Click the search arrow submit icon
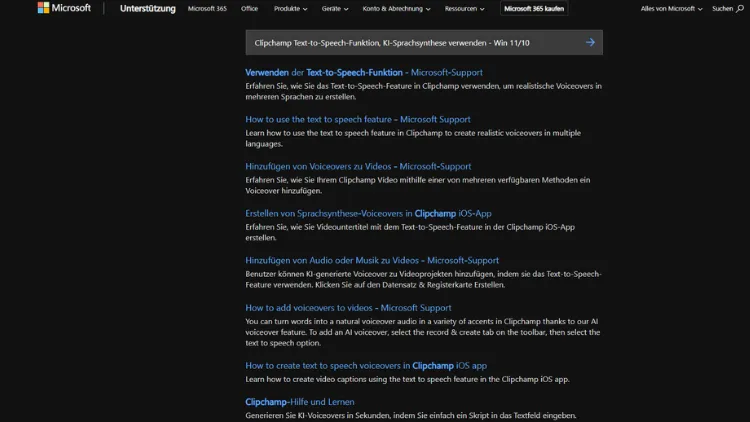The width and height of the screenshot is (750, 422). coord(590,43)
